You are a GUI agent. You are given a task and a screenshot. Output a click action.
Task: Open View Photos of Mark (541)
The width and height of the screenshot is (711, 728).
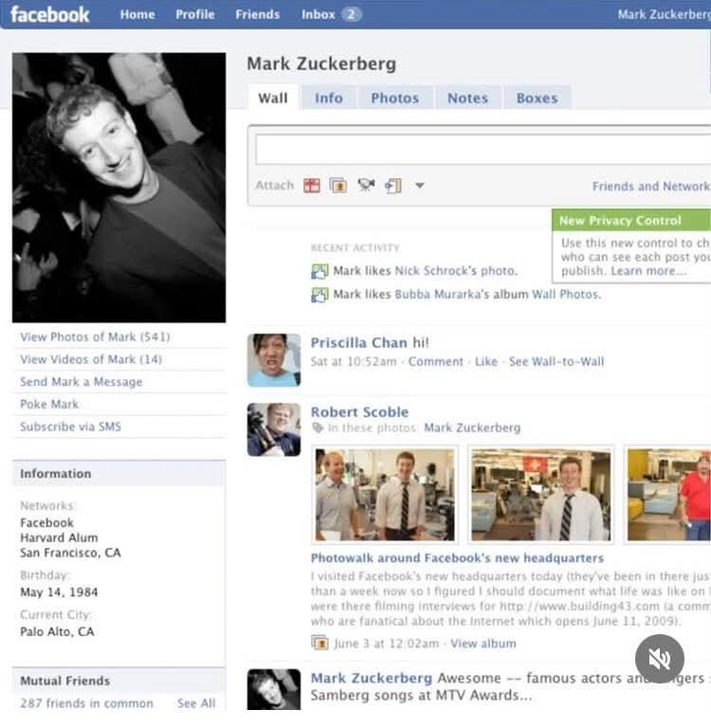pos(95,337)
